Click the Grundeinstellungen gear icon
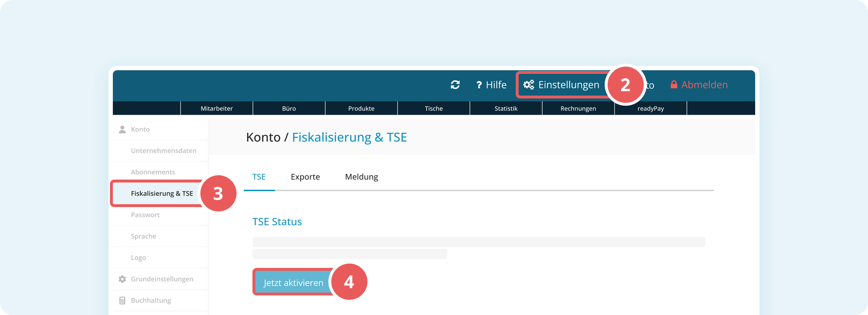The image size is (868, 315). click(122, 279)
